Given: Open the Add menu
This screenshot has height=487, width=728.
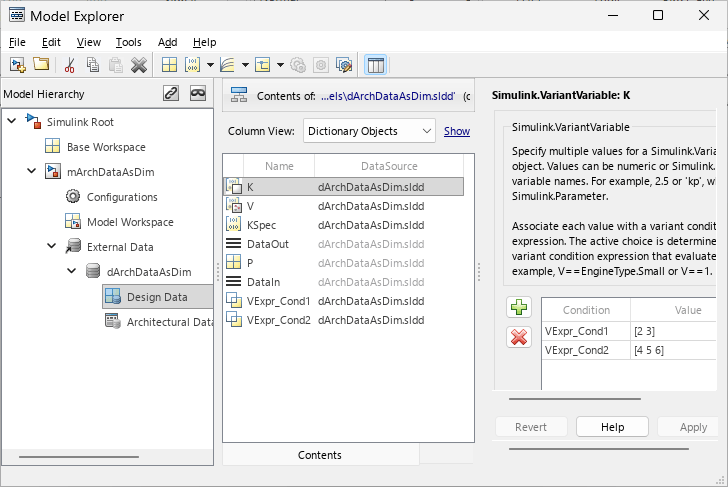Looking at the screenshot, I should (167, 42).
